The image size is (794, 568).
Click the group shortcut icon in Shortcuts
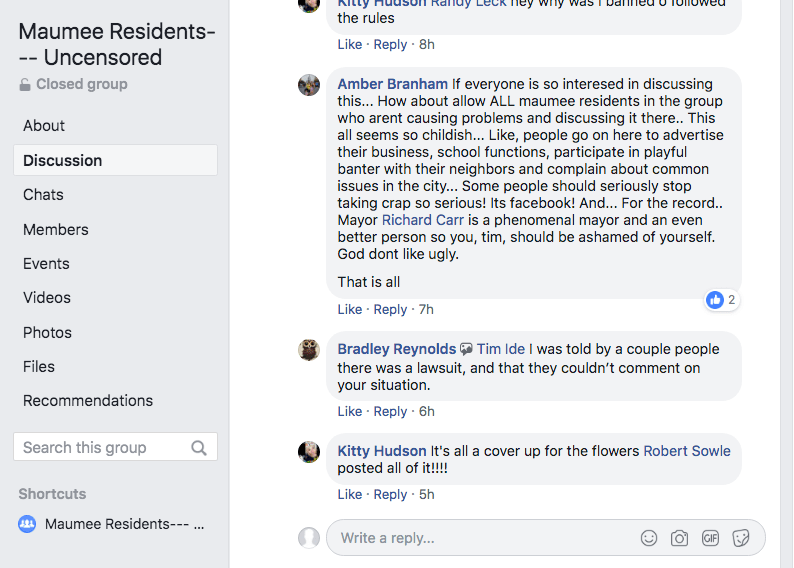(28, 523)
